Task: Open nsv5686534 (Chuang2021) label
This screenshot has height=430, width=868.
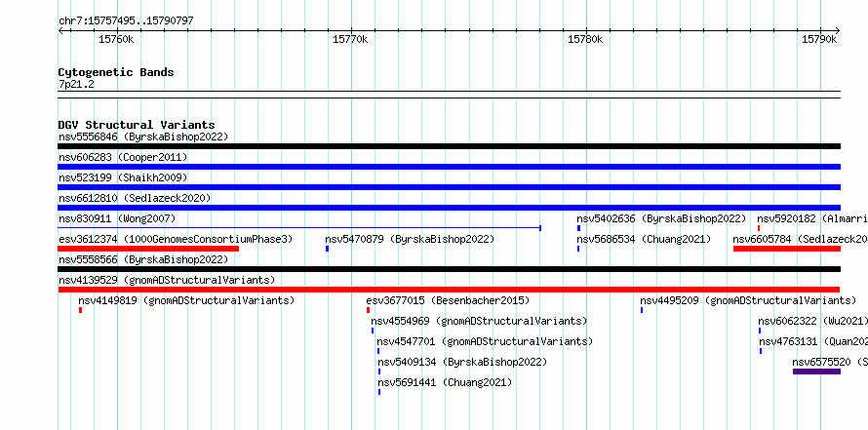Action: click(x=644, y=239)
